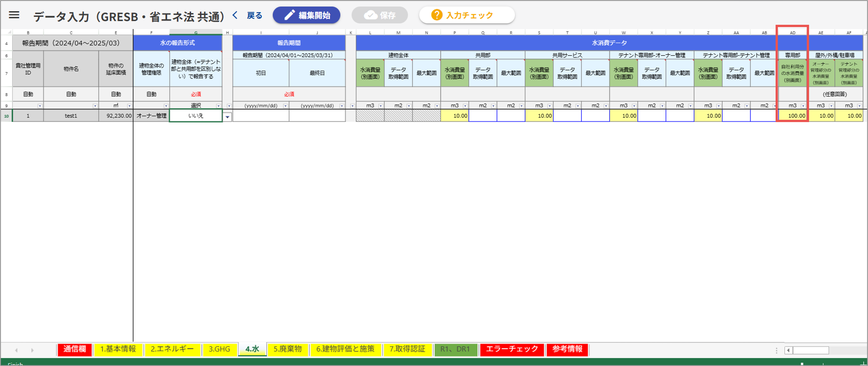
Task: Open the いいえ cell dropdown arrow
Action: 228,117
